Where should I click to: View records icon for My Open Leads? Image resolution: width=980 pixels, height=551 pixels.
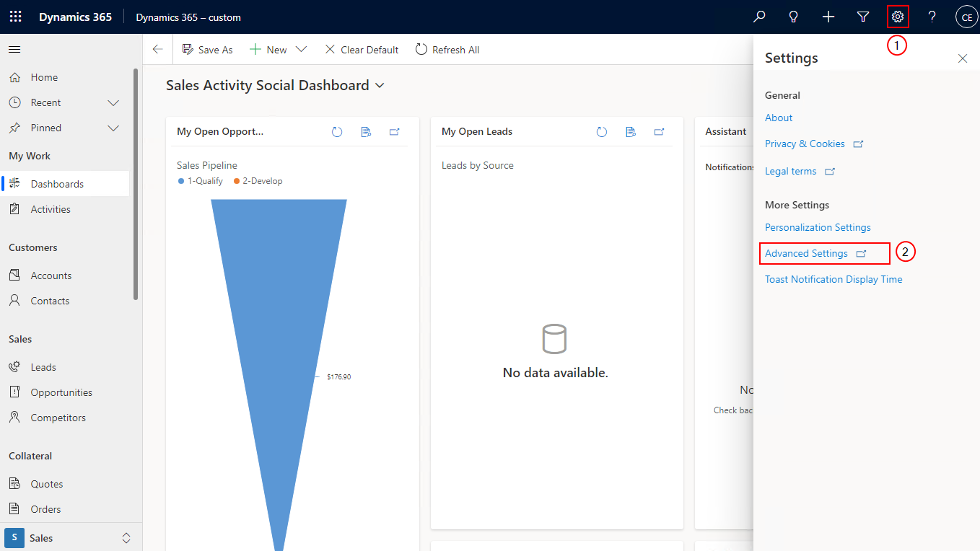[x=631, y=132]
